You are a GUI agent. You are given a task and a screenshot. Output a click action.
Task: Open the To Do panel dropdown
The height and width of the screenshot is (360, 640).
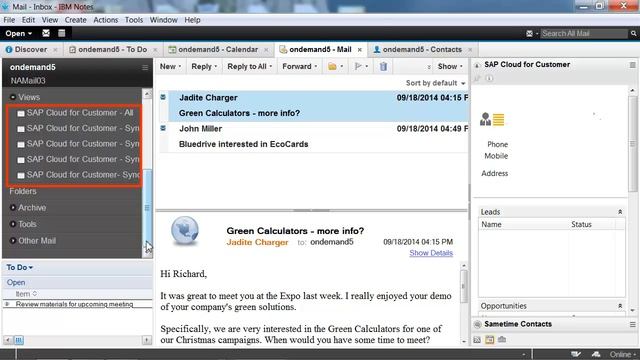(19, 267)
